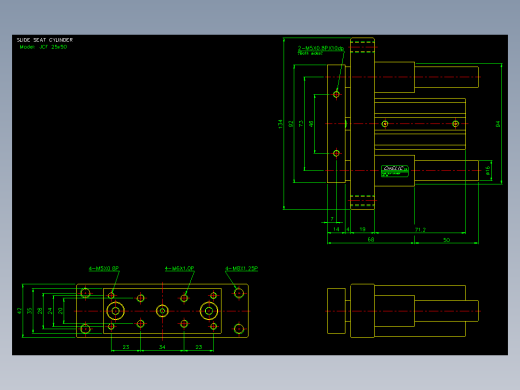
Task: Select the 4-M8x1.25P hole callout
Action: tap(242, 268)
